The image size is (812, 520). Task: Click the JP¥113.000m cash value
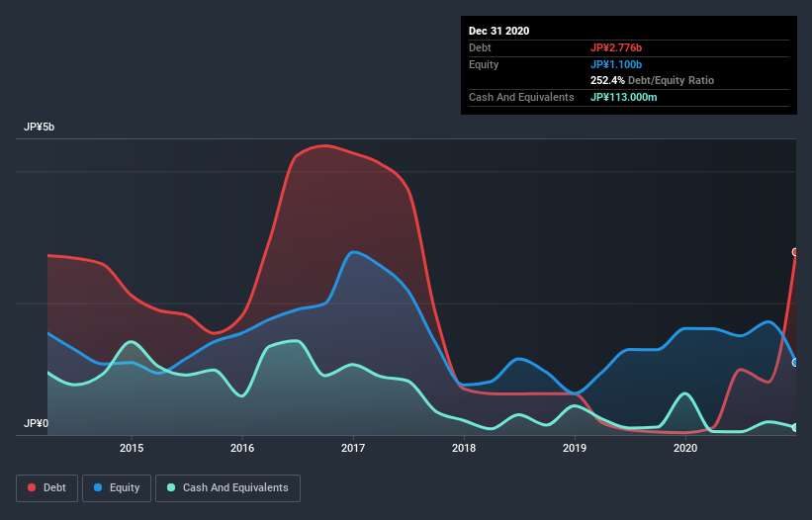[623, 97]
